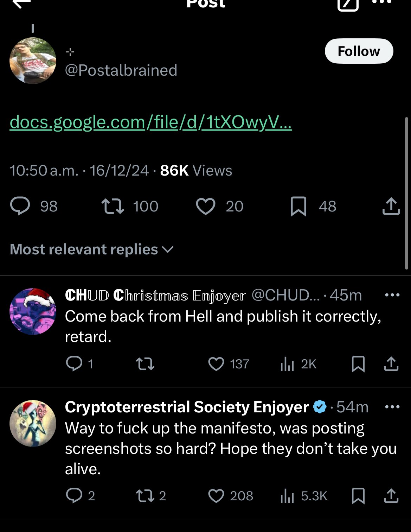Like the main post with 20 likes
The image size is (411, 532).
click(205, 206)
